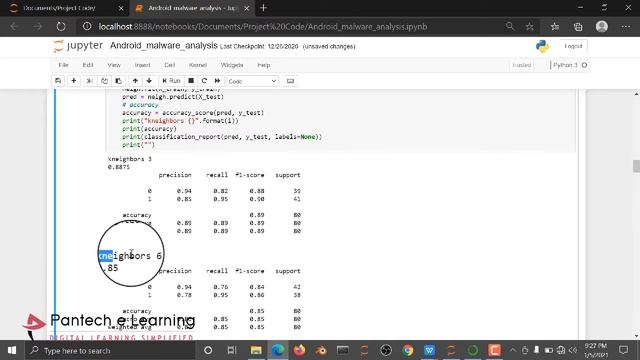Paste cells below using the toolbar icon
The height and width of the screenshot is (360, 640).
point(118,81)
